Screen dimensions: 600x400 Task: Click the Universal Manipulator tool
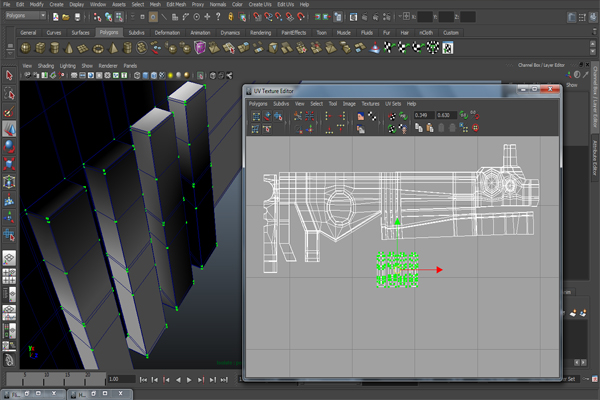click(9, 182)
